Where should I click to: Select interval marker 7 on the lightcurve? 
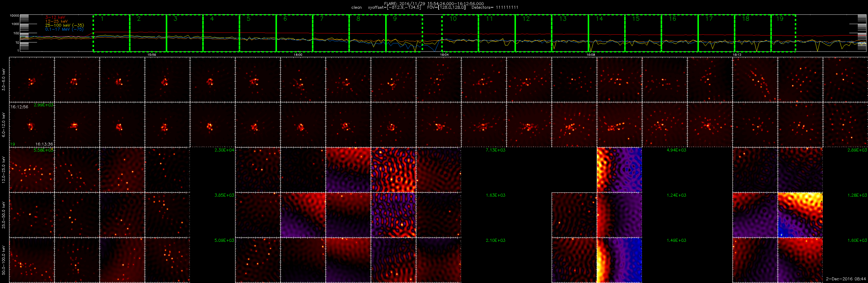[322, 19]
